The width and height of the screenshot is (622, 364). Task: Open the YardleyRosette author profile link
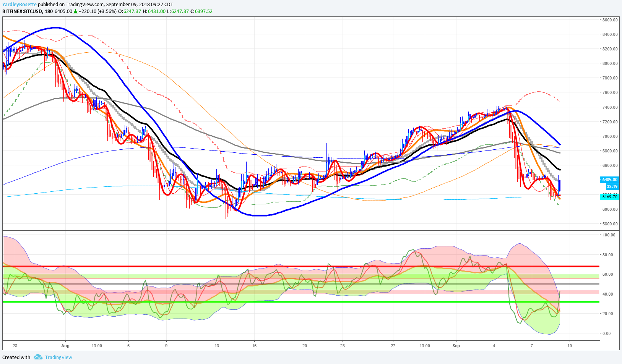click(19, 5)
